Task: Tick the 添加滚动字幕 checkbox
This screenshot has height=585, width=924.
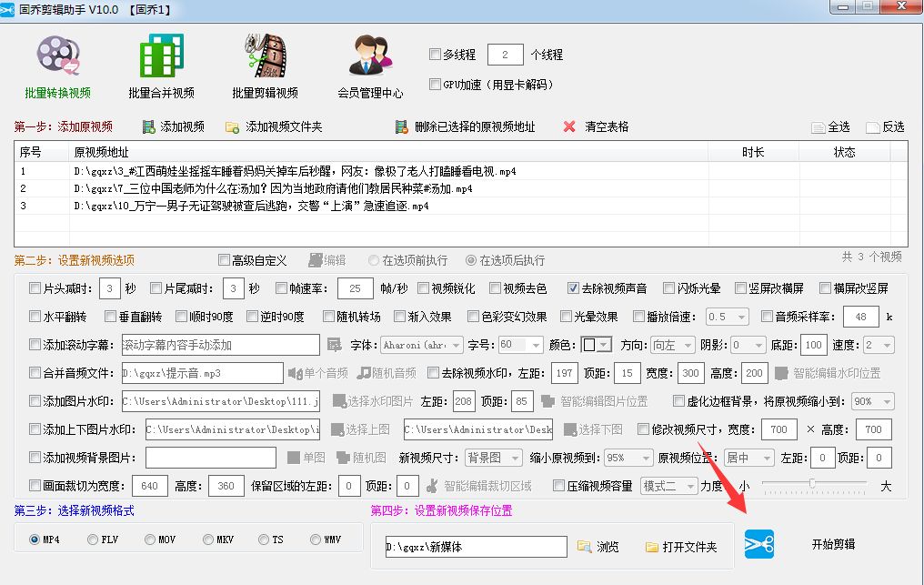Action: click(x=35, y=345)
